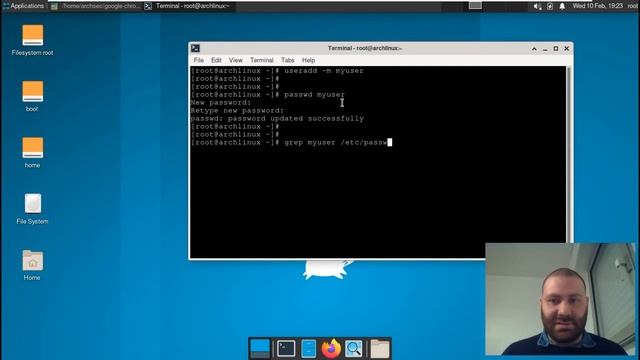Switch to the google-chrome taskbar window button
Image resolution: width=640 pixels, height=360 pixels.
[96, 6]
